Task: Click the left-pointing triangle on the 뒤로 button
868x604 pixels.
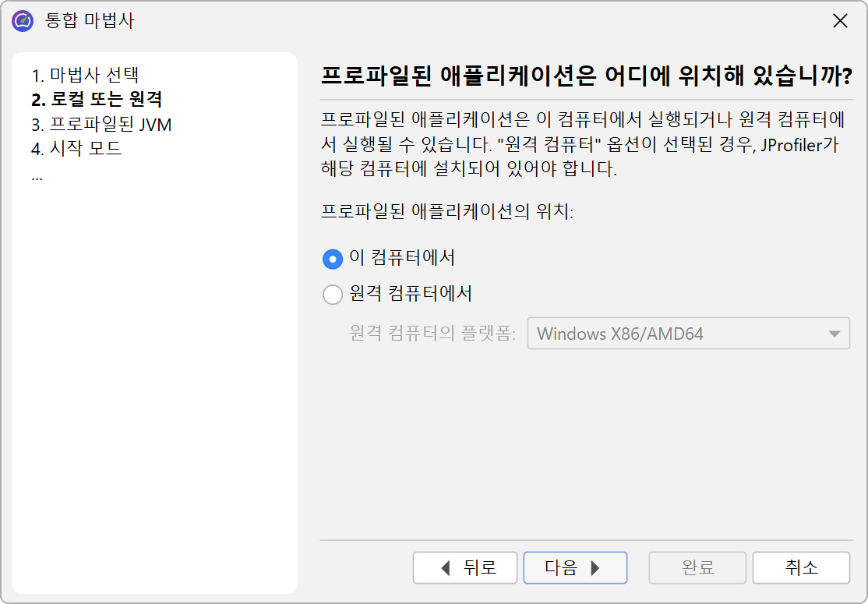Action: click(445, 568)
